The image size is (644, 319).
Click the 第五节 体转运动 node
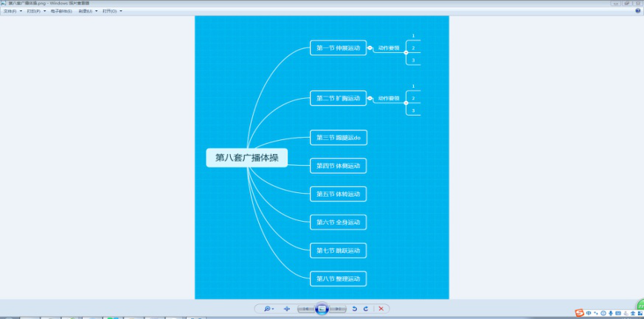coord(338,194)
